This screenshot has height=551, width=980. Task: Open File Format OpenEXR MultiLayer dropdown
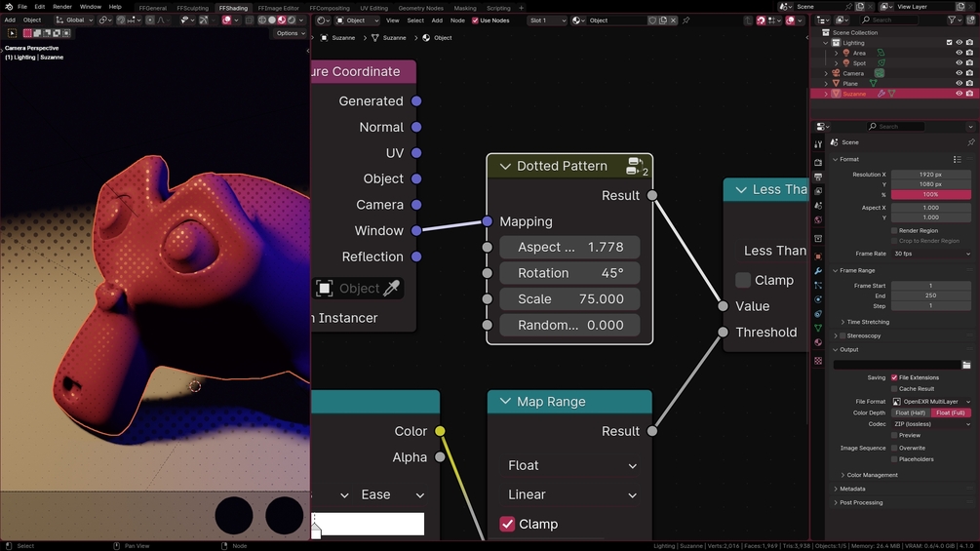(930, 401)
